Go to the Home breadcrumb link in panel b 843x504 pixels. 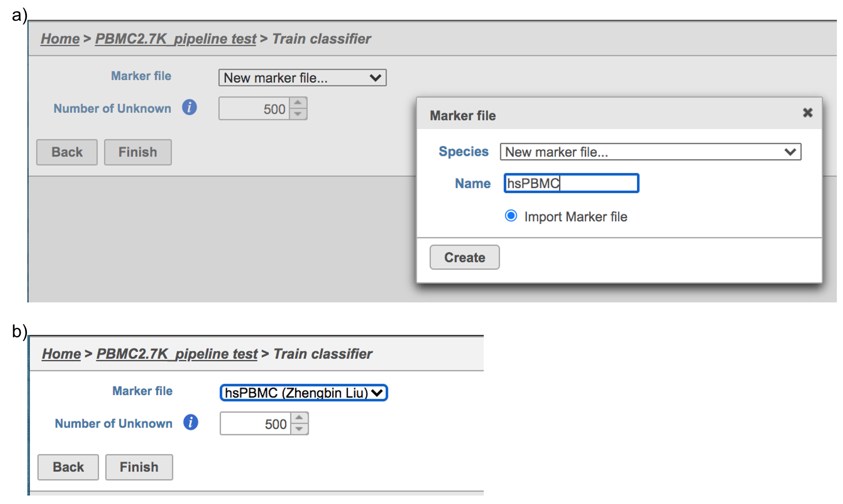(x=61, y=354)
